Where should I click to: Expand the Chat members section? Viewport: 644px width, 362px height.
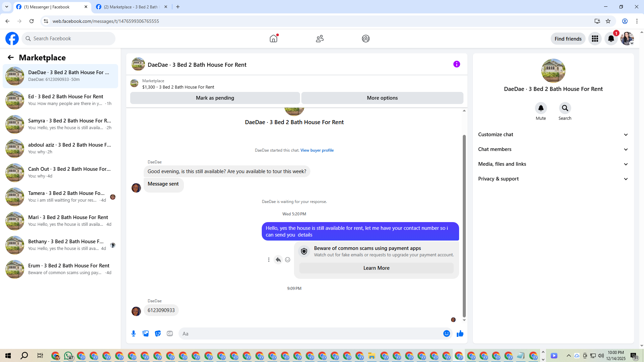[x=553, y=149]
